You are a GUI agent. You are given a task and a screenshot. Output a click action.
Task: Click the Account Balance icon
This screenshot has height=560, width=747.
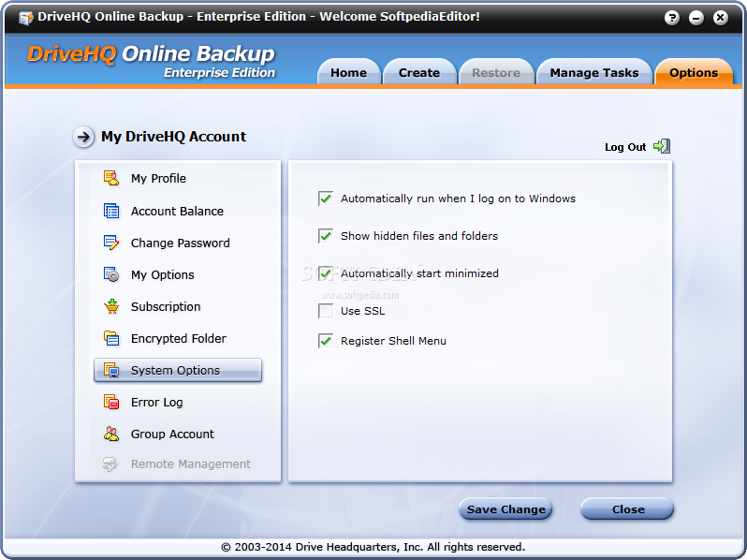point(111,211)
